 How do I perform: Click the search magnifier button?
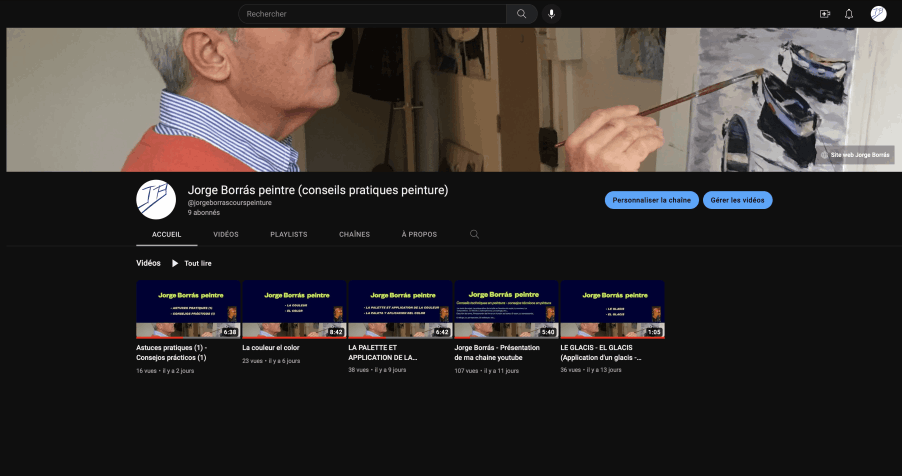pos(521,14)
